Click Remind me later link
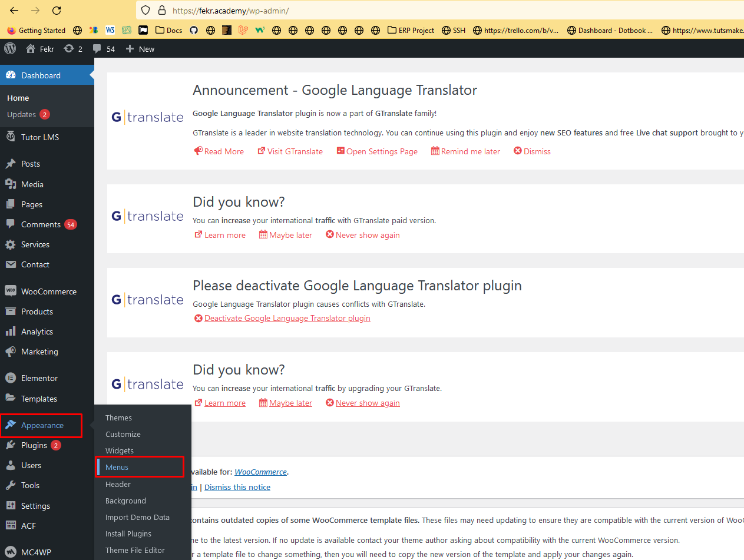Screen dimensions: 744x560 pyautogui.click(x=465, y=151)
